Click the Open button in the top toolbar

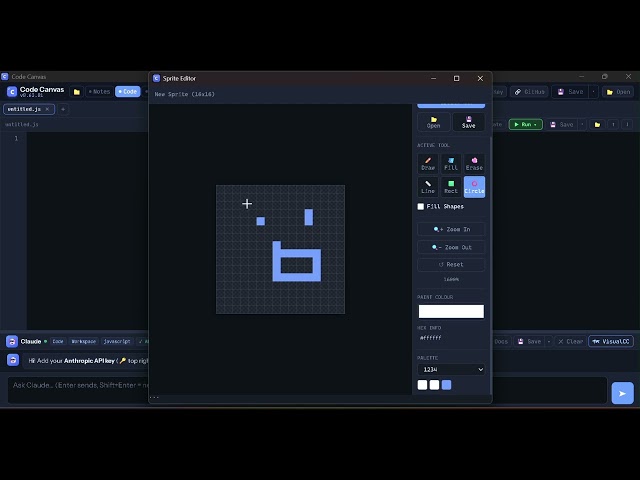pyautogui.click(x=618, y=92)
